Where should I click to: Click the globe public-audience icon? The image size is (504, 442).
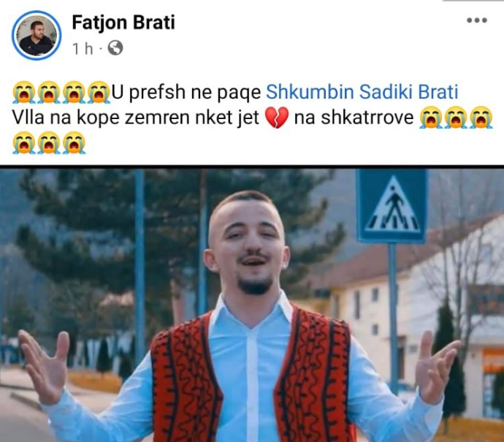[x=115, y=48]
